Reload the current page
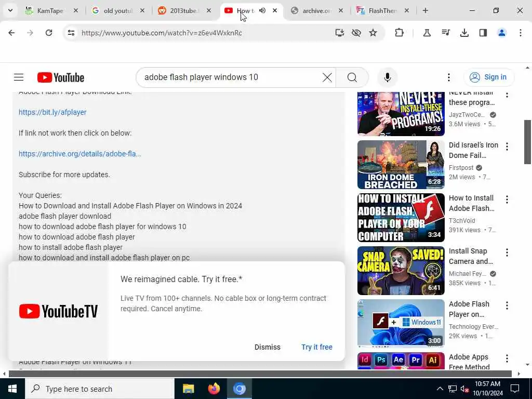The height and width of the screenshot is (399, 532). click(49, 33)
